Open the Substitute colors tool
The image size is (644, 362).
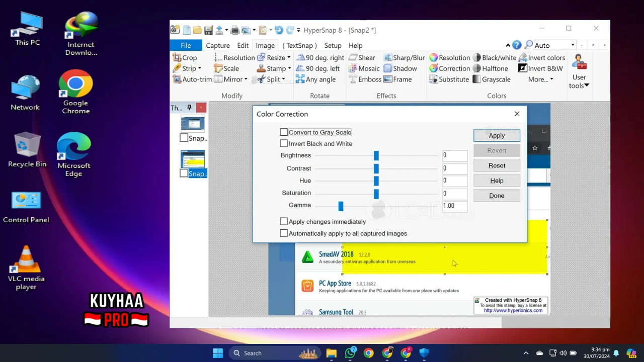tap(449, 79)
